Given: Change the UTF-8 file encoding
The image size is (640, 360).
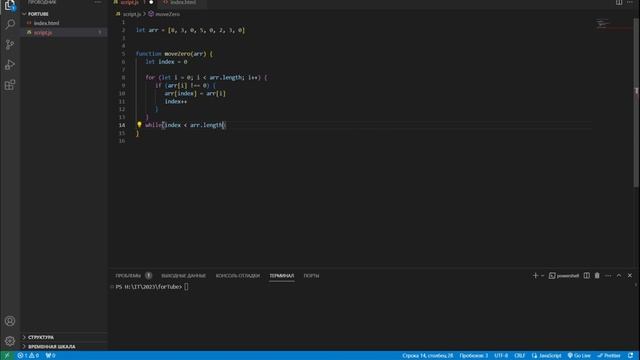Looking at the screenshot, I should click(x=501, y=356).
